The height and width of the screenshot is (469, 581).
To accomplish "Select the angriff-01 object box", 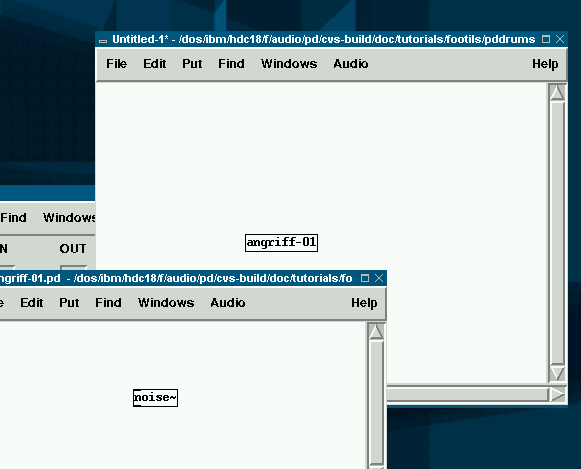I will pos(281,243).
